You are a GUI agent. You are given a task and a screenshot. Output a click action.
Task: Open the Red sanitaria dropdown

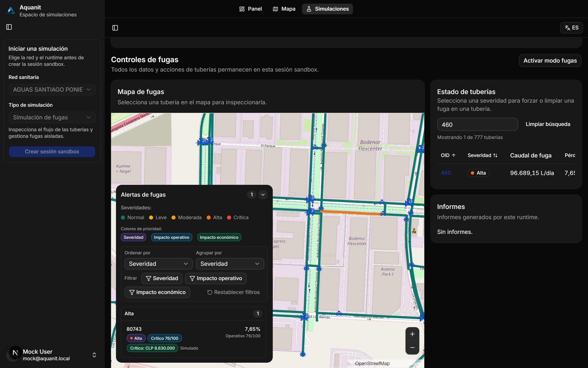[52, 90]
